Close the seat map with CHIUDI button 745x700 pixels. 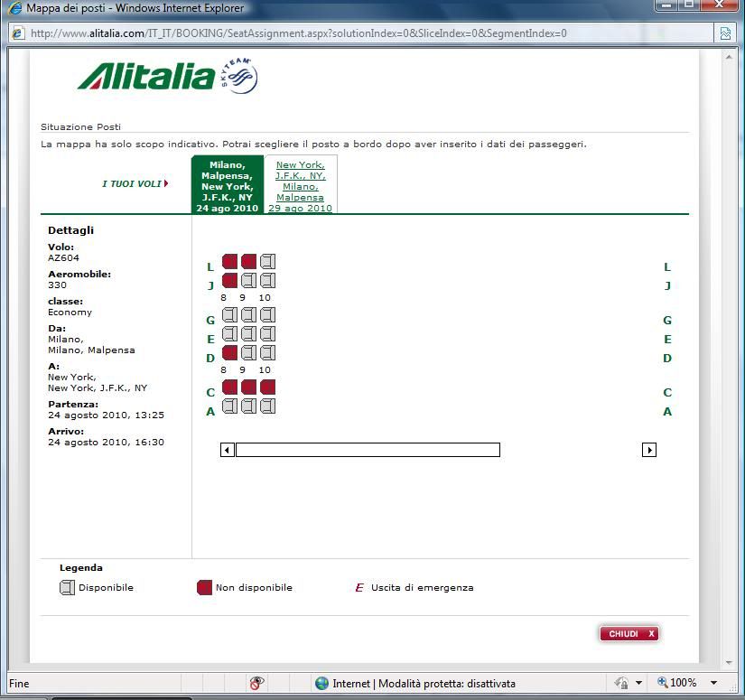[x=629, y=633]
